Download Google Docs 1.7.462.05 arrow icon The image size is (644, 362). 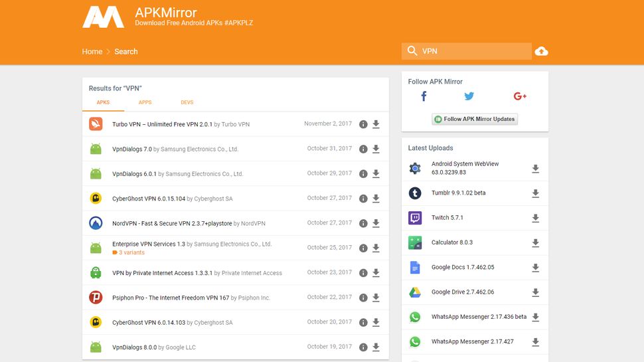535,268
